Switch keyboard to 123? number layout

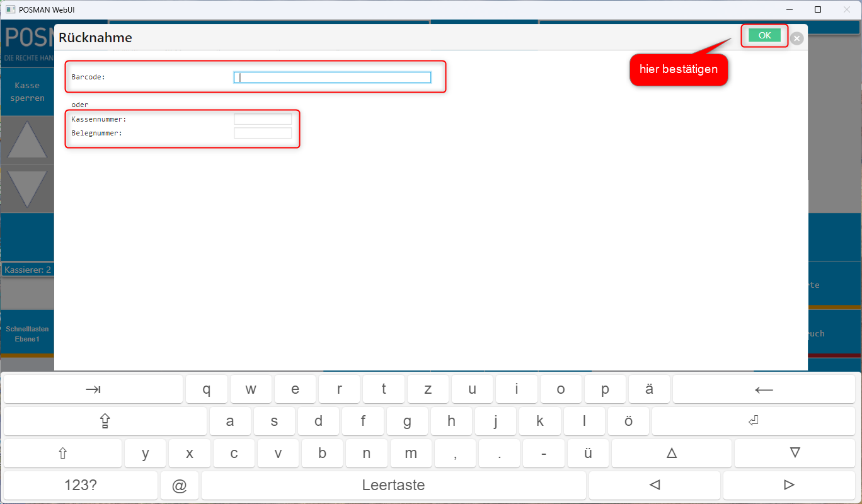pos(81,485)
